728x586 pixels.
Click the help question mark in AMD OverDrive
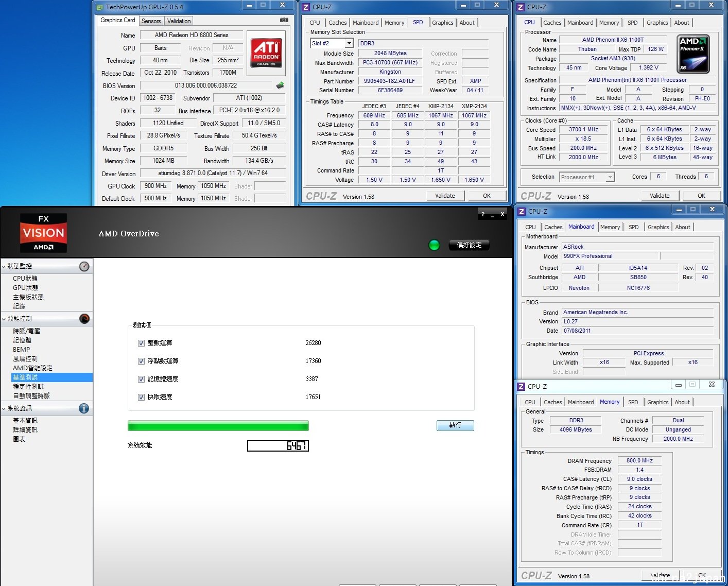pos(482,214)
